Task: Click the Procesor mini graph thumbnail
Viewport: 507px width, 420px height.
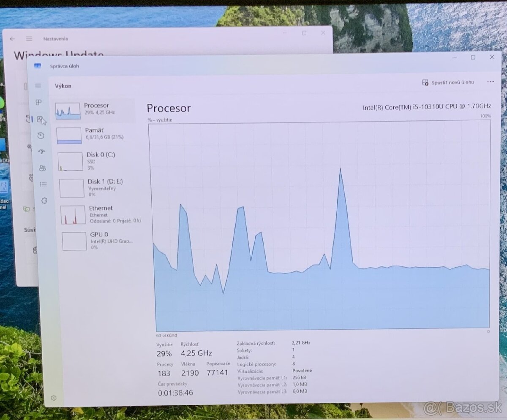Action: click(x=68, y=111)
